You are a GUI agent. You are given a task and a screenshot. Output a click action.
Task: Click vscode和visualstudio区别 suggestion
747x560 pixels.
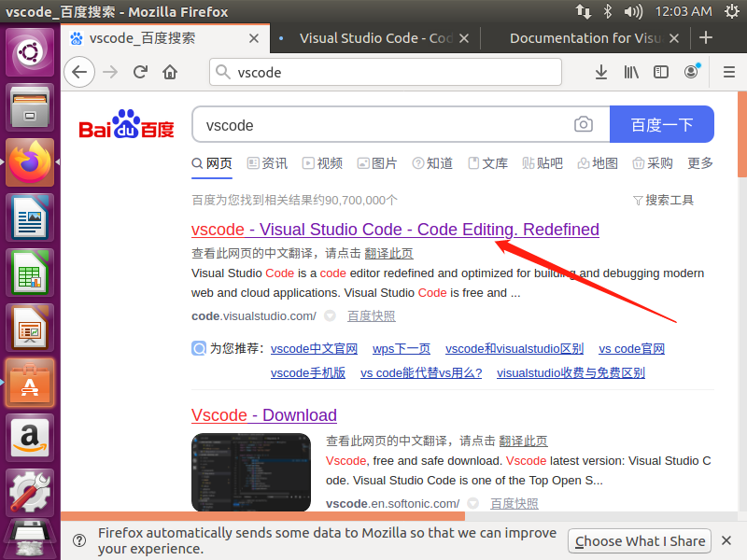[514, 348]
